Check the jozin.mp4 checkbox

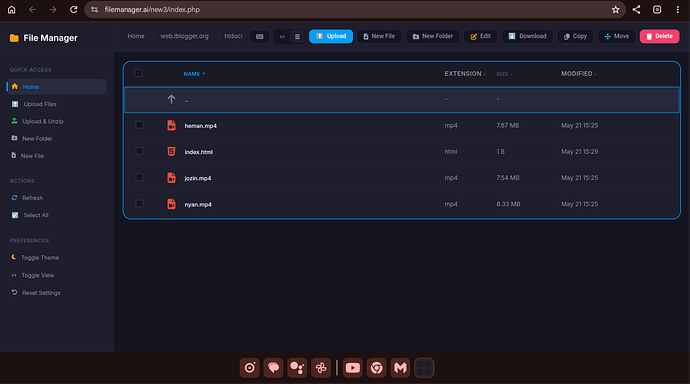[x=139, y=177]
